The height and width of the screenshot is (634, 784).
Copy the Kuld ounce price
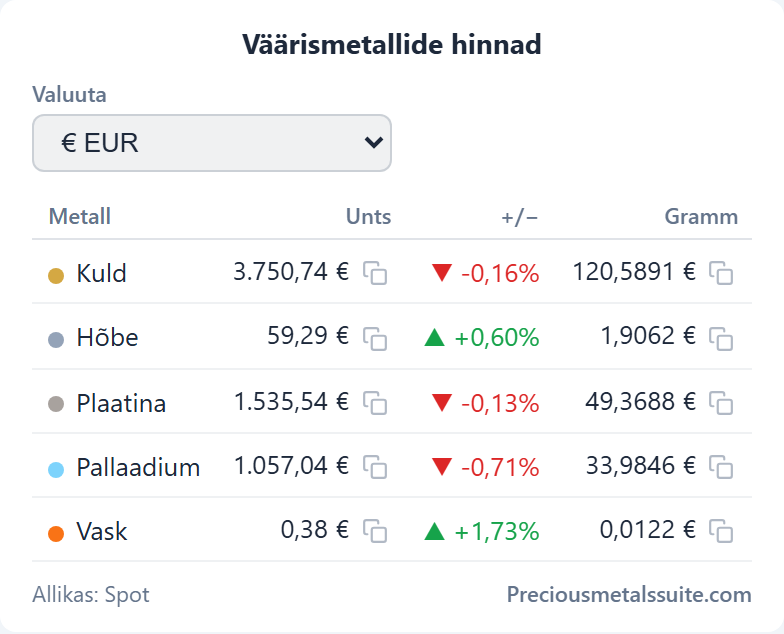pyautogui.click(x=375, y=273)
